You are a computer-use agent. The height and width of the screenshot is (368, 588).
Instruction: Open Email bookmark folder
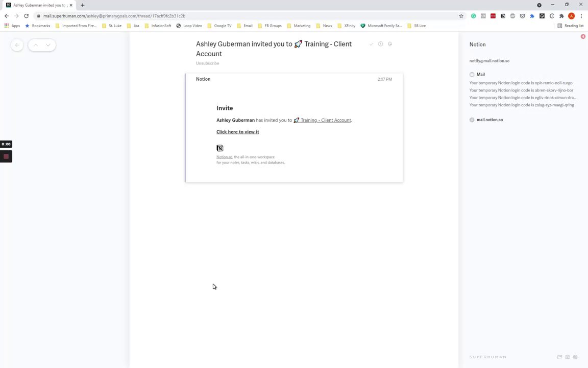pos(244,26)
